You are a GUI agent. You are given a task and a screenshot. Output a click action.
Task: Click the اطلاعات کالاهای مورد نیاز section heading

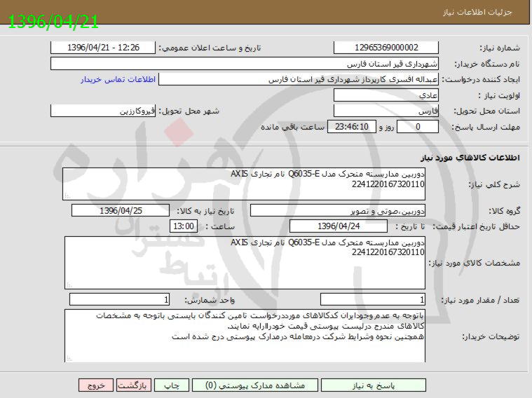pyautogui.click(x=470, y=158)
